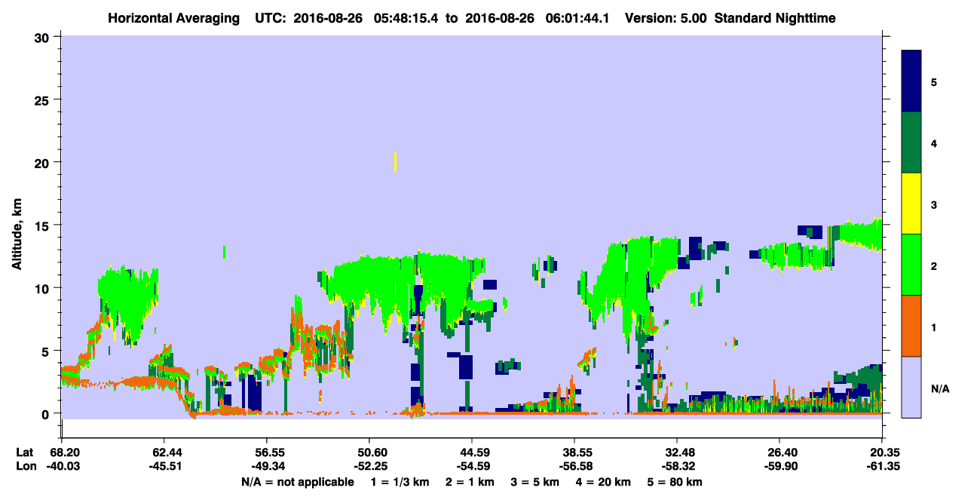Click the '4 = 20 km' legend note

click(603, 482)
